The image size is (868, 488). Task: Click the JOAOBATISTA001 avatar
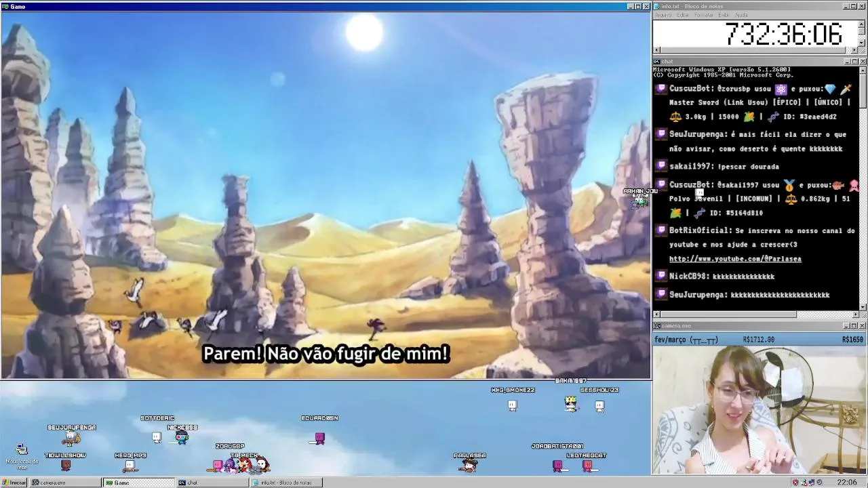pos(557,465)
